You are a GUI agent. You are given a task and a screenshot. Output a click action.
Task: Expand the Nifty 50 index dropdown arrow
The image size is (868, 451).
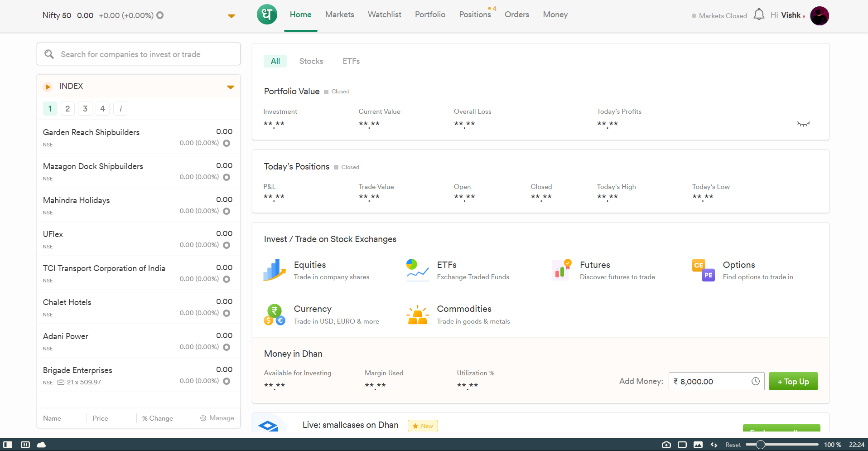click(231, 16)
